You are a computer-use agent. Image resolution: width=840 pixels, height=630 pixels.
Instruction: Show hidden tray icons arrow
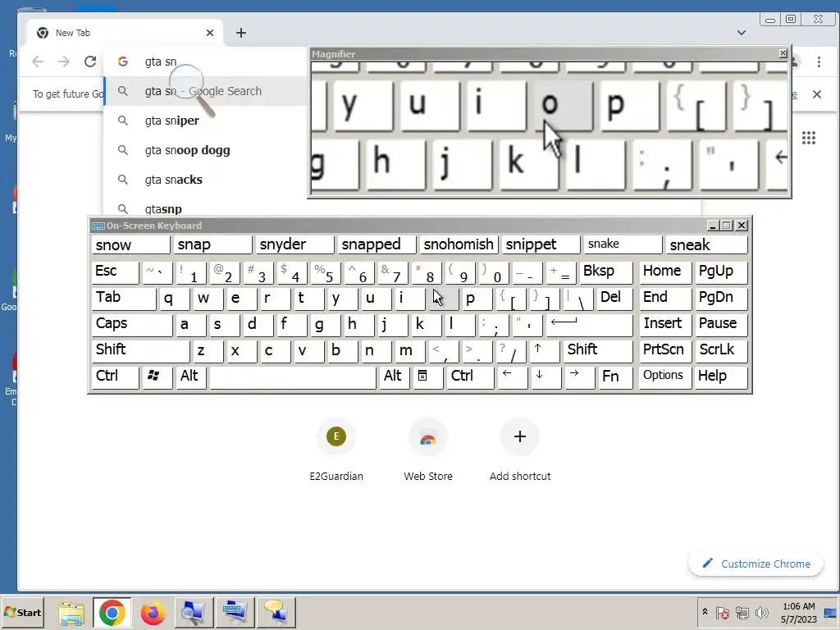(x=705, y=612)
